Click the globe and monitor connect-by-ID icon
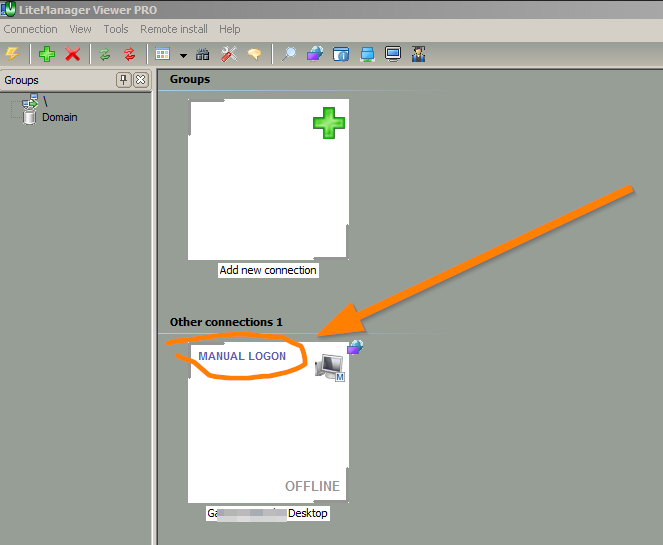Viewport: 663px width, 545px height. coord(315,54)
